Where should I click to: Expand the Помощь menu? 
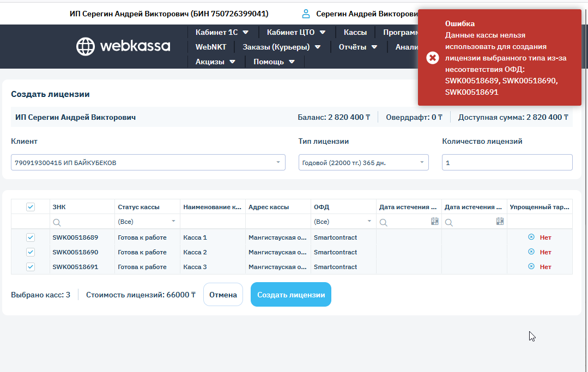[274, 62]
